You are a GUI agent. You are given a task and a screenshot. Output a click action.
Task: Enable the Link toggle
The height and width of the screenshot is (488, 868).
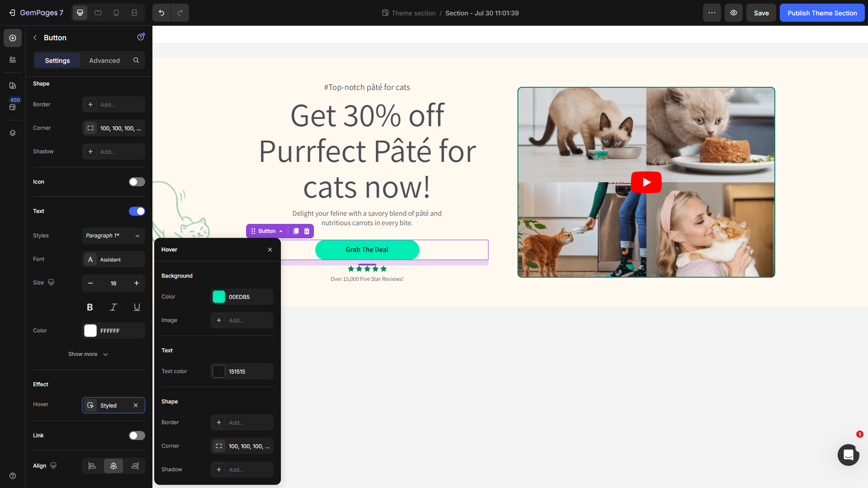pos(137,436)
